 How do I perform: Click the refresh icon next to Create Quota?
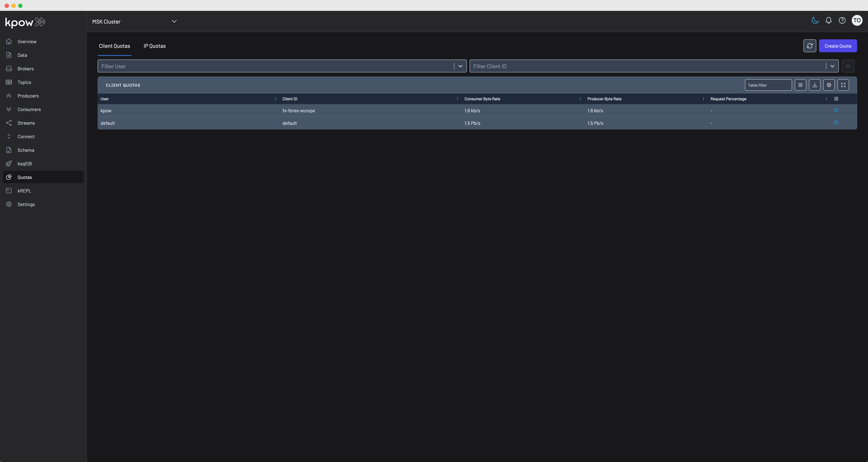point(810,46)
